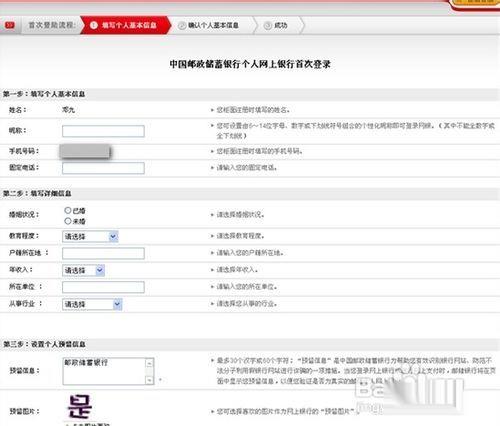Select the 已婚 radio button
Viewport: 500px width, 426px height.
pyautogui.click(x=68, y=210)
